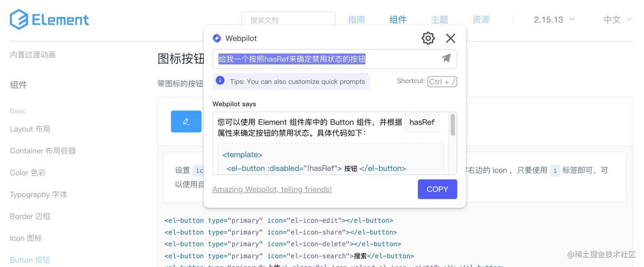Image resolution: width=644 pixels, height=267 pixels.
Task: Click the blue edit icon button
Action: [x=186, y=121]
